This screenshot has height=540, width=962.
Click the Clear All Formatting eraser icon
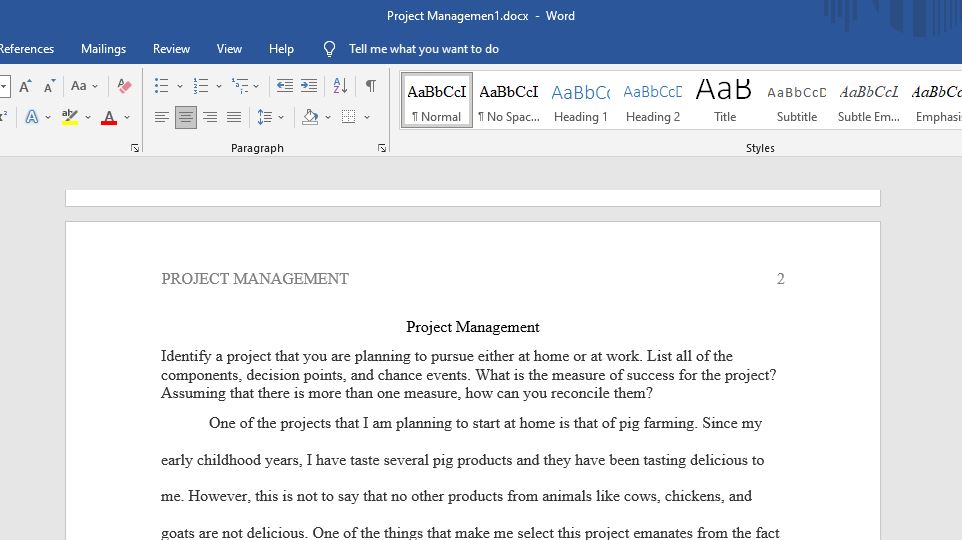pos(124,86)
